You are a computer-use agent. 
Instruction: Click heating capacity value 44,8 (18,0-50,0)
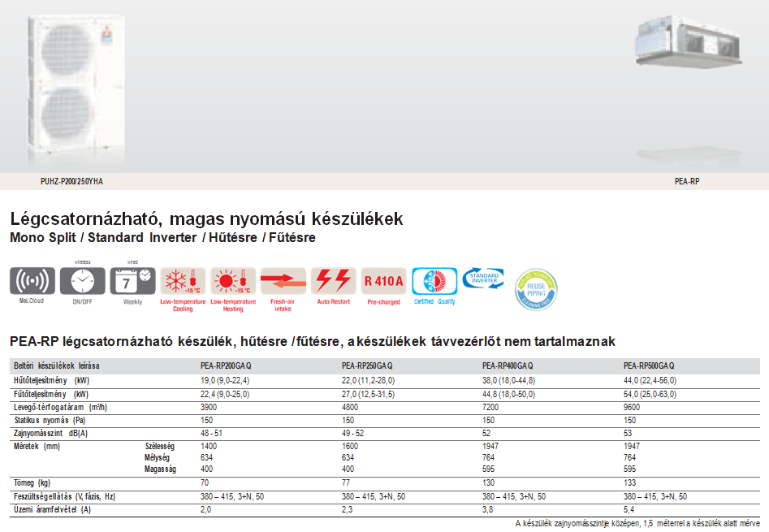pyautogui.click(x=508, y=394)
